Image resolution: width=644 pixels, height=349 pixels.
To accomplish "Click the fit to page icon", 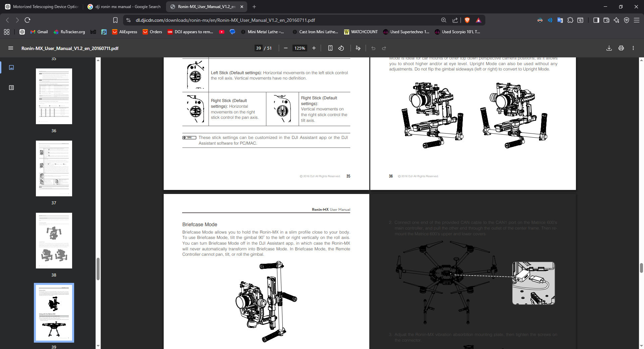I will (330, 48).
